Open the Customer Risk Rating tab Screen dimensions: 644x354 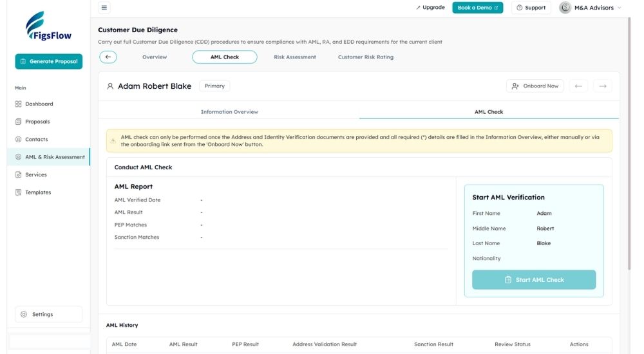pos(366,57)
